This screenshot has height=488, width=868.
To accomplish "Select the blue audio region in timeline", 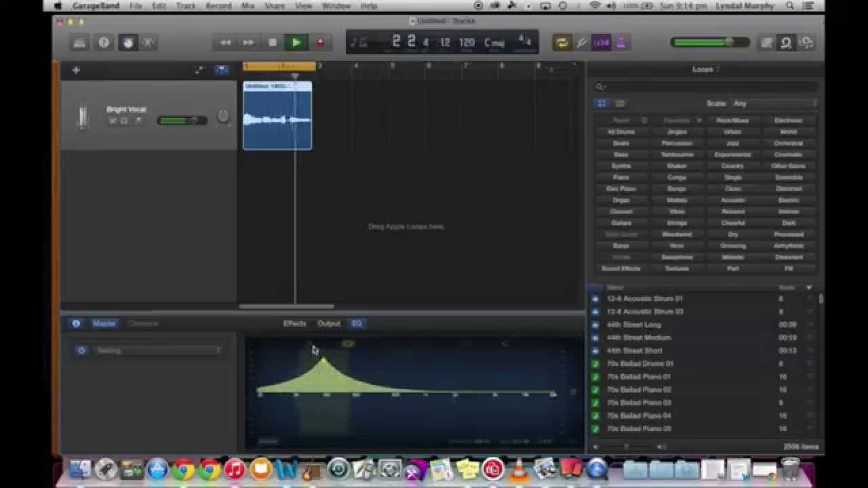I will tap(277, 116).
